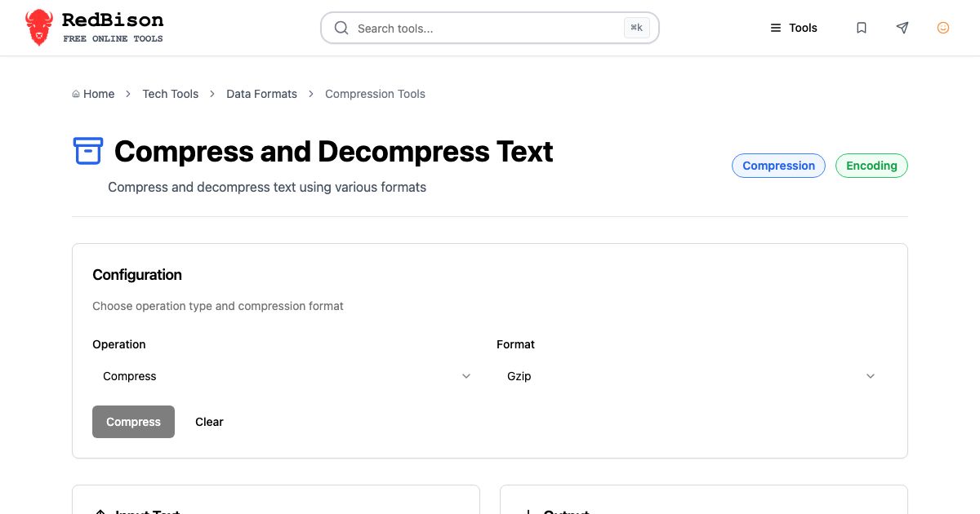Click 'Choose operation type and compression format' text

click(x=218, y=306)
